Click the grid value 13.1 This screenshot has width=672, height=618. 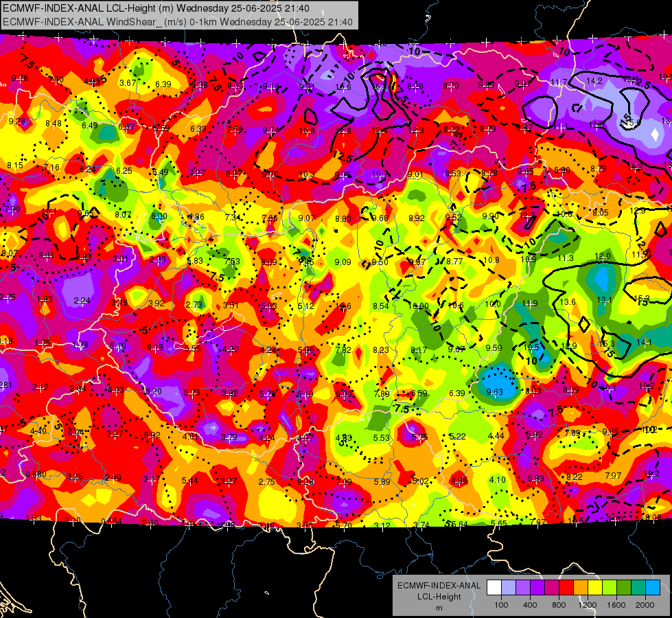(603, 300)
